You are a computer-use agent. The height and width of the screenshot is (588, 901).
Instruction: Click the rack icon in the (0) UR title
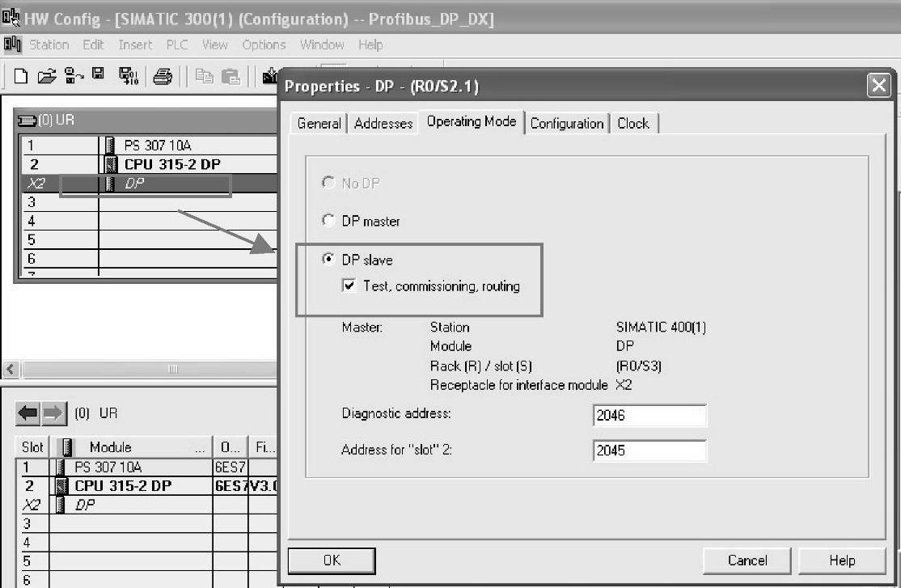pos(27,121)
